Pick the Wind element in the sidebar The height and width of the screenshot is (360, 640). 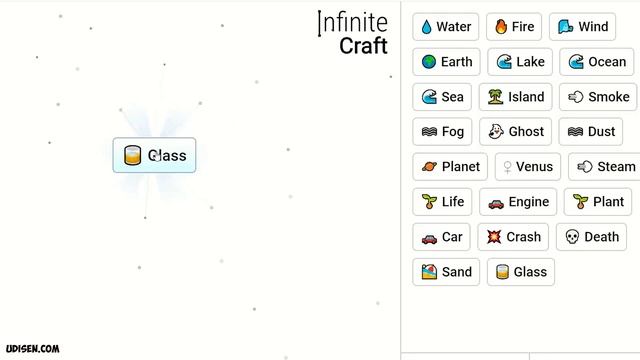582,27
